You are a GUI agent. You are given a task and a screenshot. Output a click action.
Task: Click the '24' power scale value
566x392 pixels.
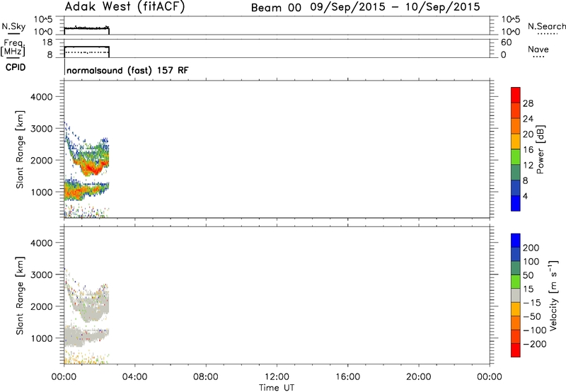[x=528, y=119]
